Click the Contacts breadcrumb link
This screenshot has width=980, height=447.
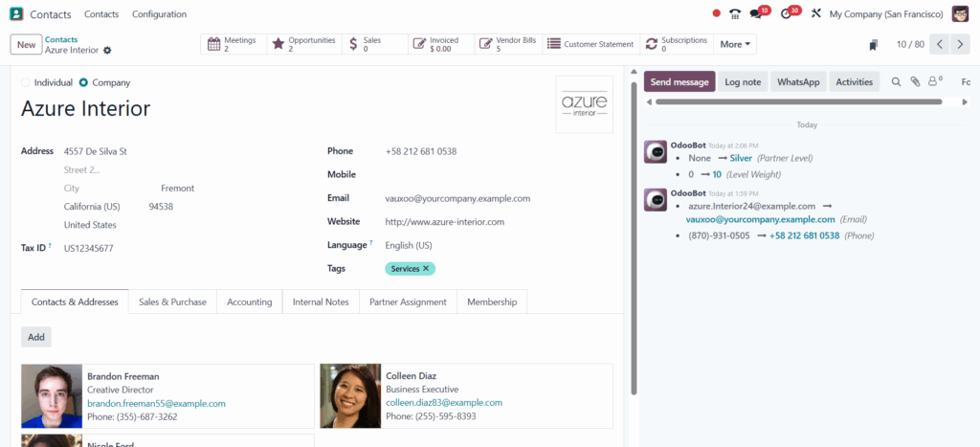coord(61,39)
